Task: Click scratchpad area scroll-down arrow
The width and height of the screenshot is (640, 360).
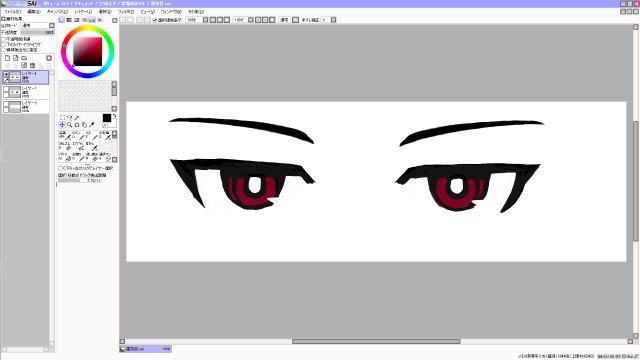Action: coord(114,109)
